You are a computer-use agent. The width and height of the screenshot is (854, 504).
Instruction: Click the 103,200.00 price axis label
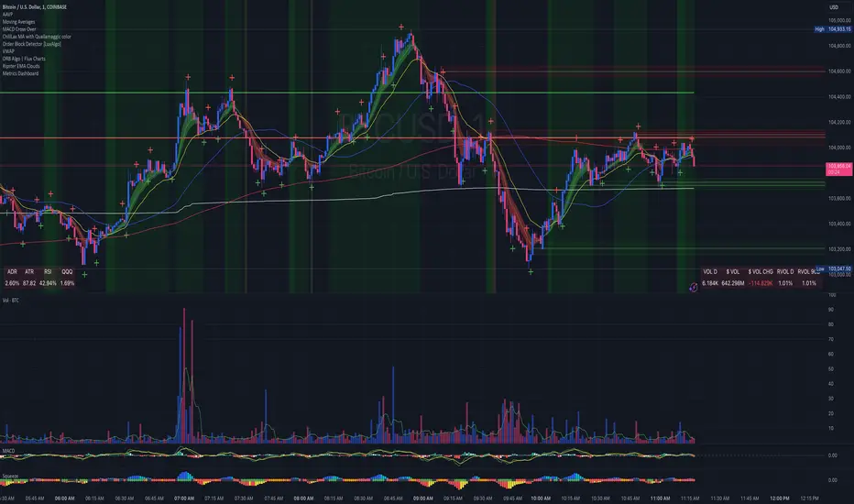[839, 249]
